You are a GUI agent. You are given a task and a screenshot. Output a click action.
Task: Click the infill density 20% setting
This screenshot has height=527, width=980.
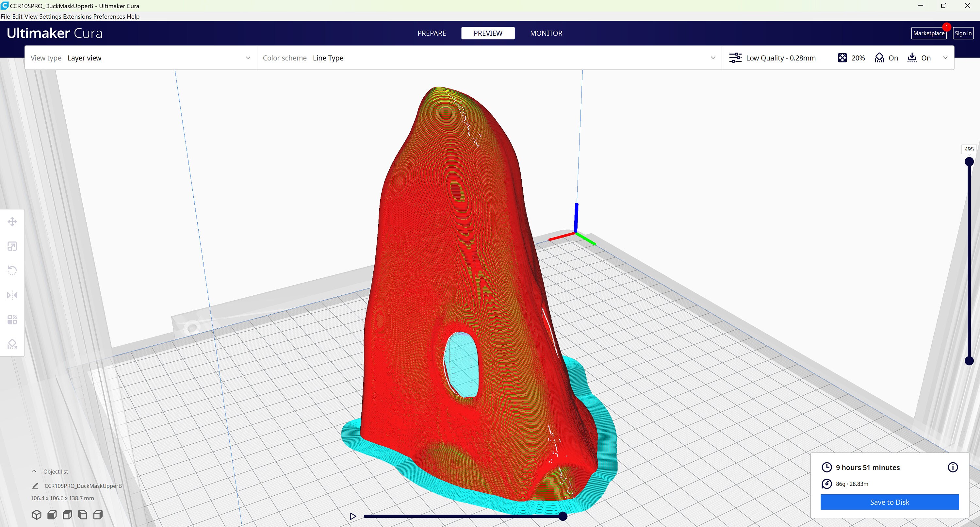851,58
